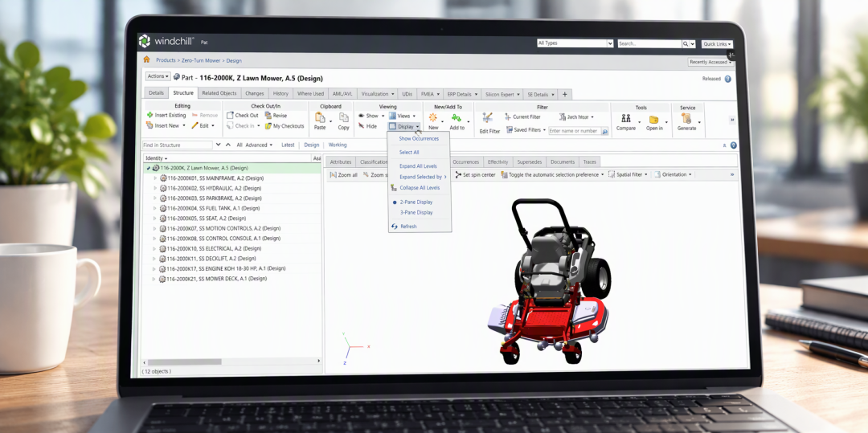Open the Changes tab
The height and width of the screenshot is (433, 868).
255,94
